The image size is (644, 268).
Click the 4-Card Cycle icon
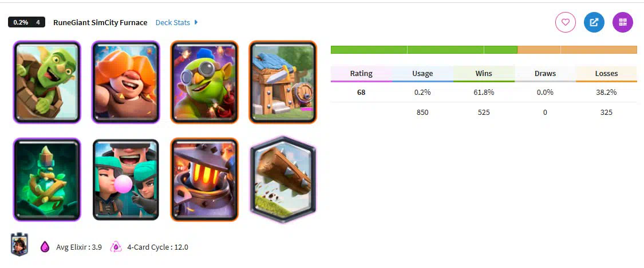pyautogui.click(x=116, y=247)
